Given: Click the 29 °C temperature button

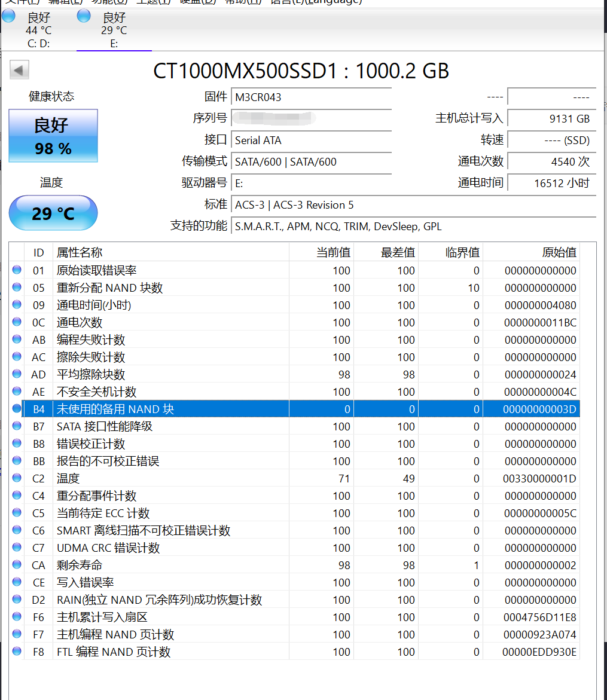Looking at the screenshot, I should pyautogui.click(x=53, y=213).
